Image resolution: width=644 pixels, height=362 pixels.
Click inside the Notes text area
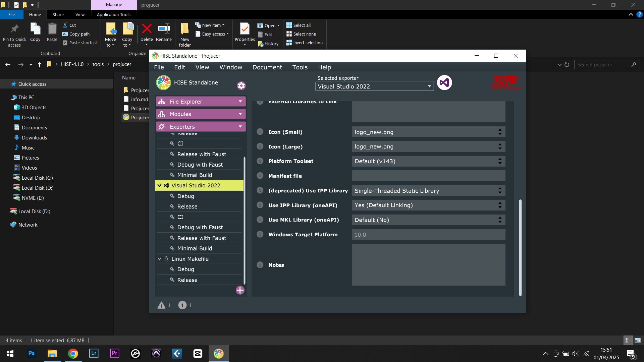click(429, 265)
